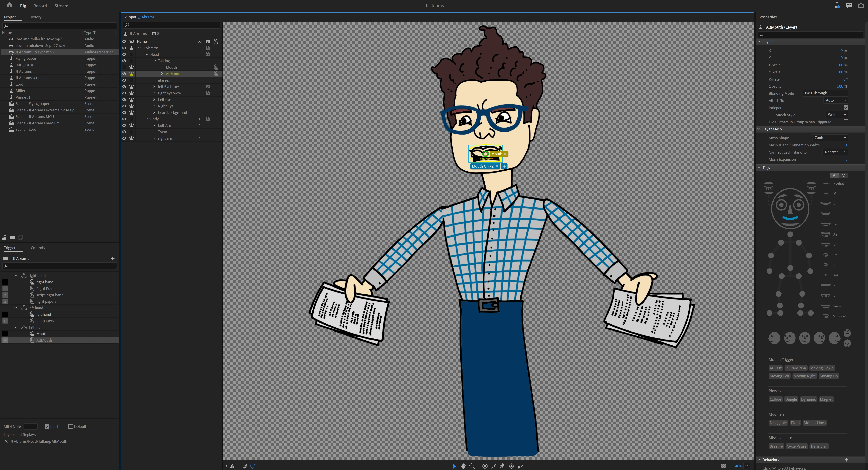This screenshot has height=470, width=868.
Task: Apply the Draggable modifier tag
Action: [778, 423]
